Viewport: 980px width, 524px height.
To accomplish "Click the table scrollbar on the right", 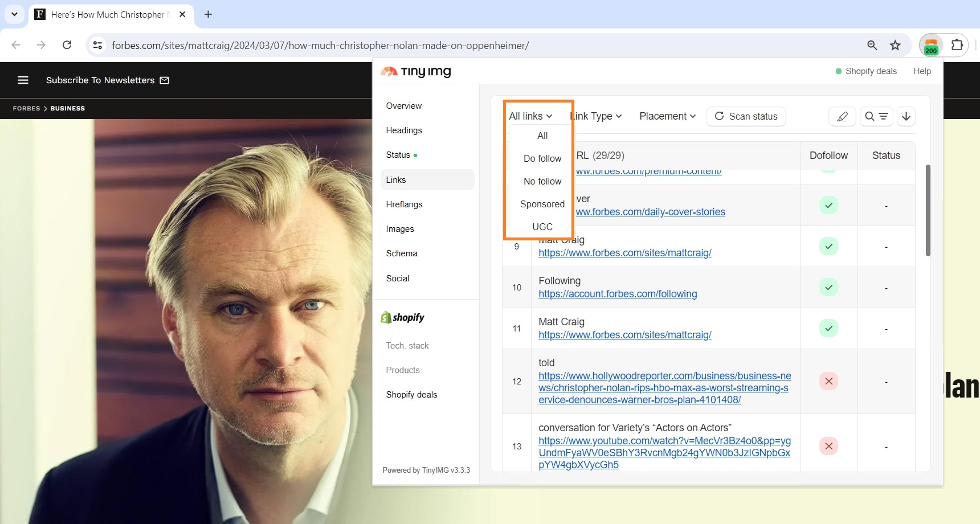I will [x=927, y=211].
